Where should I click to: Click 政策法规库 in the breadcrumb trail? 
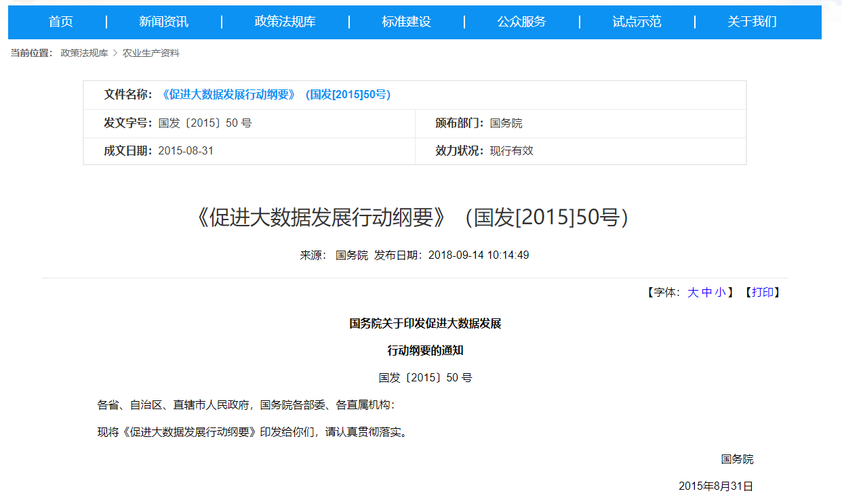tap(84, 53)
